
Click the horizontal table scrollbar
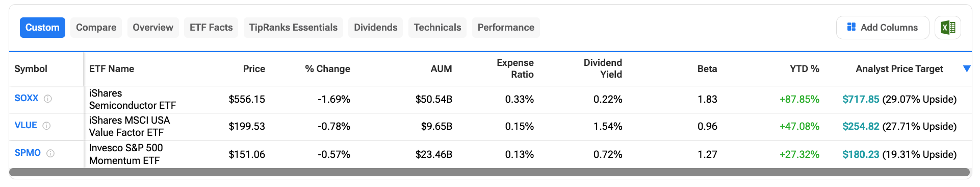[x=489, y=173]
